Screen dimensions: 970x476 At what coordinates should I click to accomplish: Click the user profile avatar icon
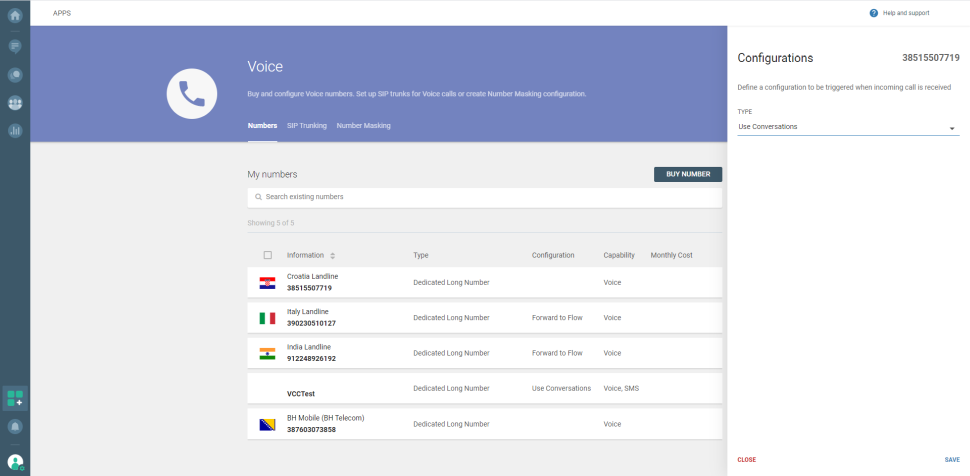click(x=15, y=461)
